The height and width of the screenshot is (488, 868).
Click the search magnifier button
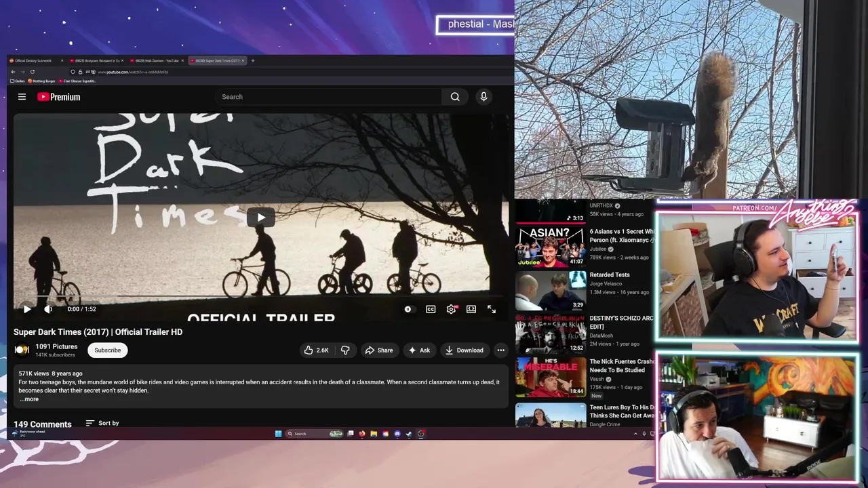click(455, 97)
